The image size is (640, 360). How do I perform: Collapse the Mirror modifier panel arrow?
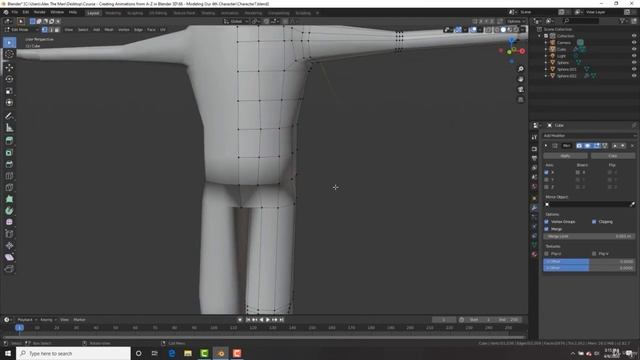[546, 146]
